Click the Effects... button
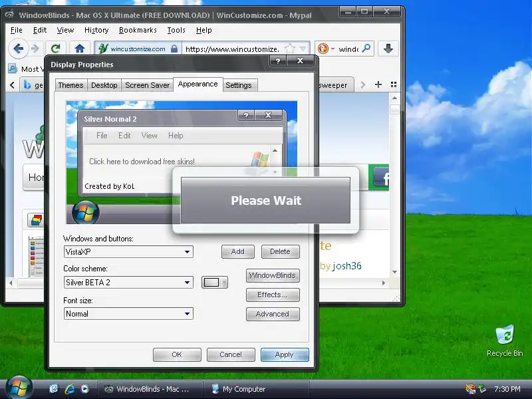 tap(273, 295)
